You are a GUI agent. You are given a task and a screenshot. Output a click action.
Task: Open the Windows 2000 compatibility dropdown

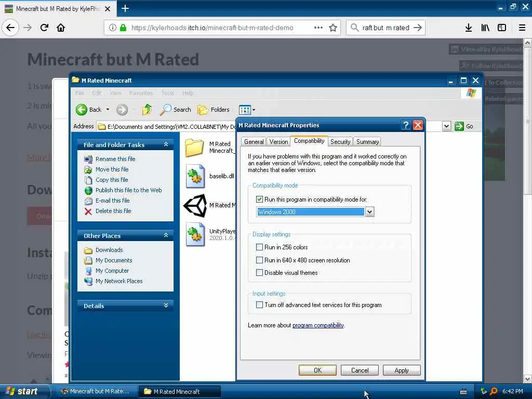369,212
